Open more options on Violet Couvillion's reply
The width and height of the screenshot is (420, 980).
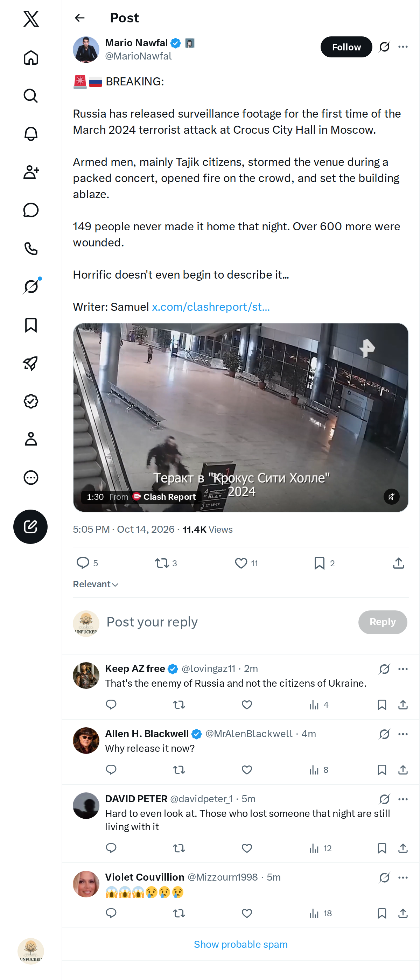point(403,878)
